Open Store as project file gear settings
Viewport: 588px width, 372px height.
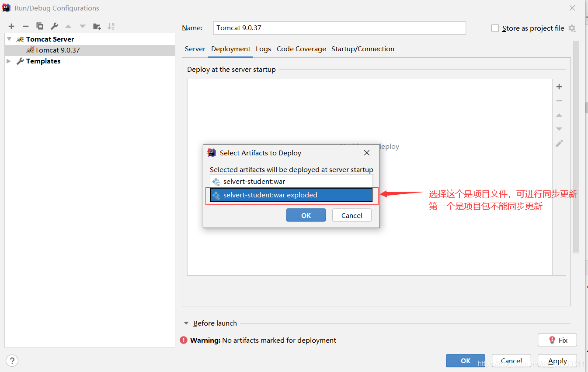click(572, 28)
